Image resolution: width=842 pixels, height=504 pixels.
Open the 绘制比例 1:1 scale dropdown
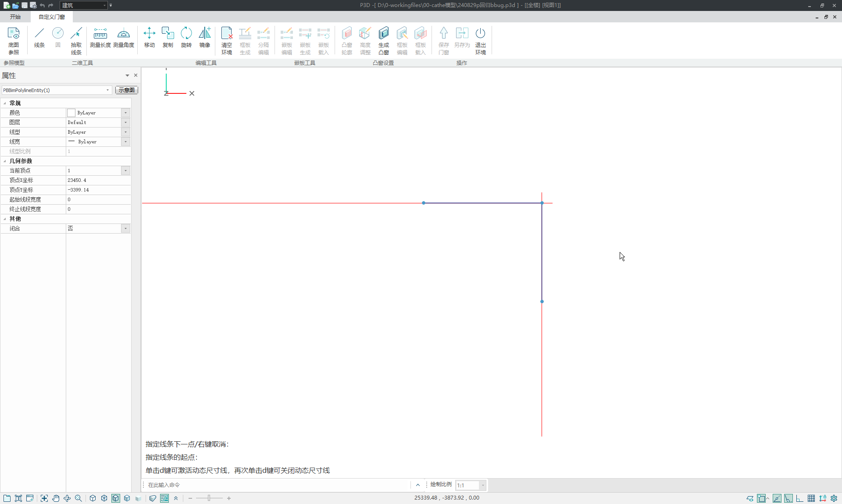483,485
